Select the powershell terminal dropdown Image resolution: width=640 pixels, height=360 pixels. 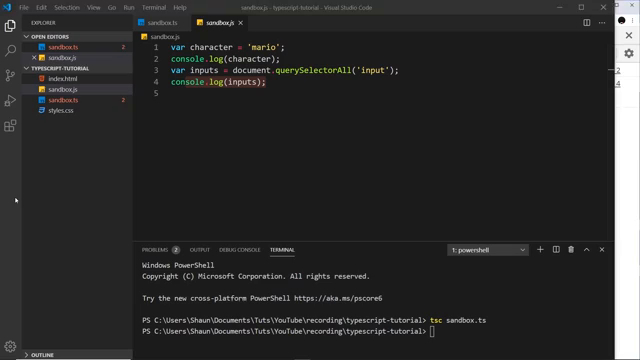pos(488,250)
